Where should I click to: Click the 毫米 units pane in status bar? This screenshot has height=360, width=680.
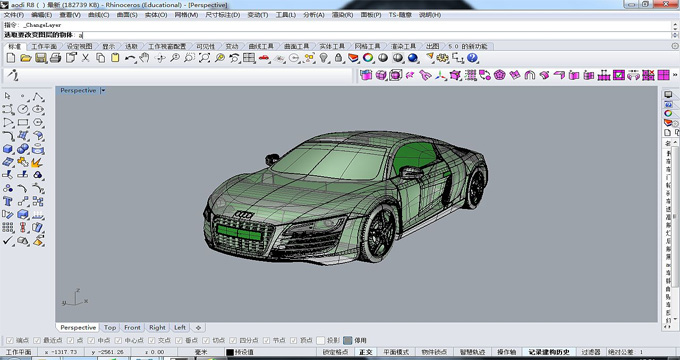201,352
